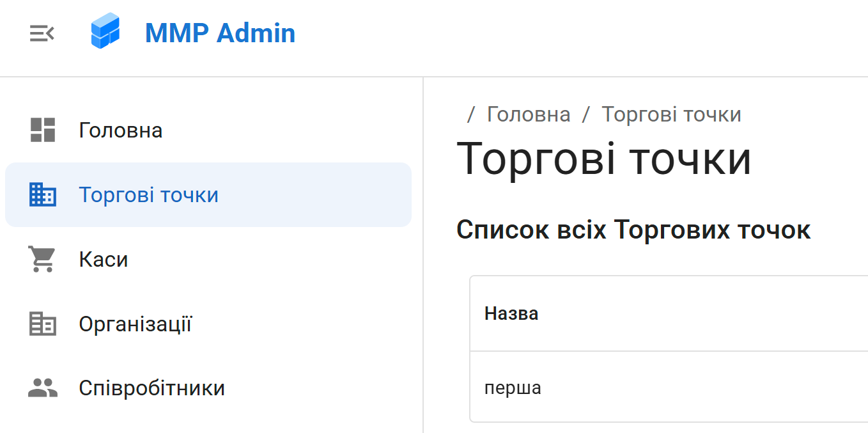Click the Торгові точки breadcrumb item
The width and height of the screenshot is (868, 433).
(x=671, y=114)
